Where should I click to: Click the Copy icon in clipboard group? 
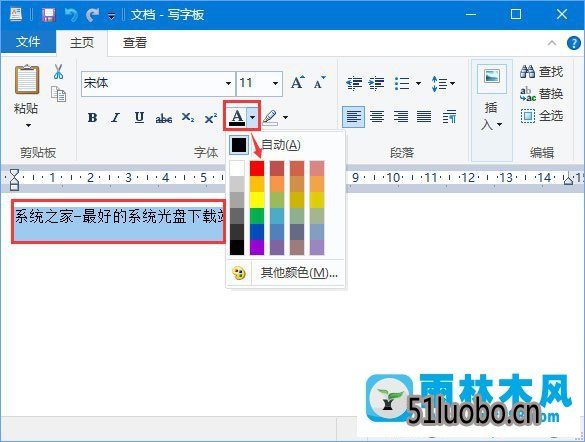(x=59, y=94)
